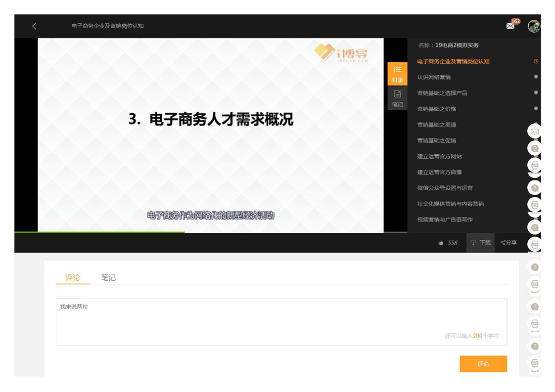The image size is (555, 392).
Task: Open the 微信公众号设置与运营 lesson
Action: (x=445, y=188)
